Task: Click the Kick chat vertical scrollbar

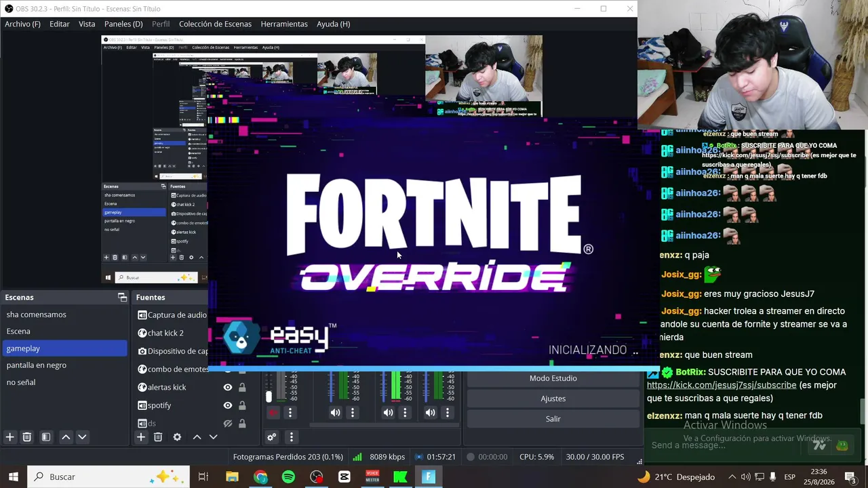Action: click(863, 410)
